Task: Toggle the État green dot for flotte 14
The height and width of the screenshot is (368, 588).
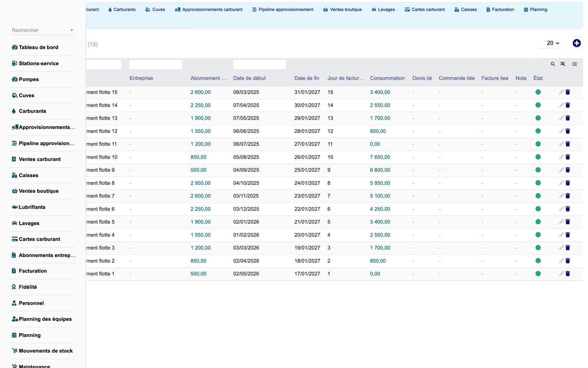Action: (x=538, y=105)
